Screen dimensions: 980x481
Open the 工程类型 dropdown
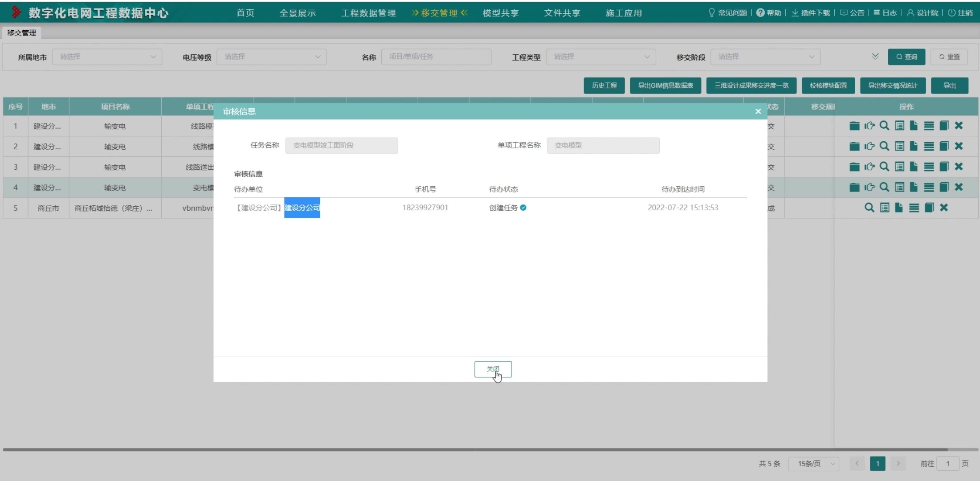[601, 57]
